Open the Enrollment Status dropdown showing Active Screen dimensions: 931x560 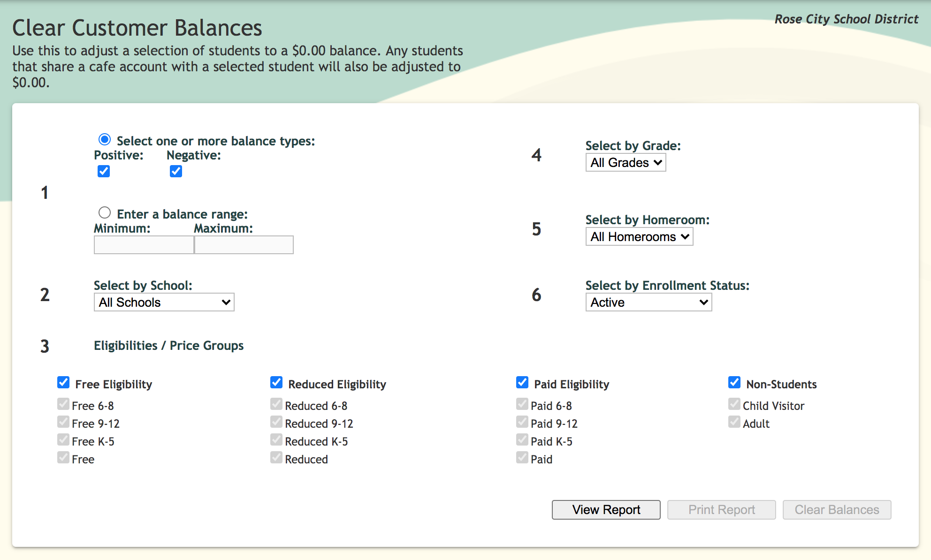[649, 303]
